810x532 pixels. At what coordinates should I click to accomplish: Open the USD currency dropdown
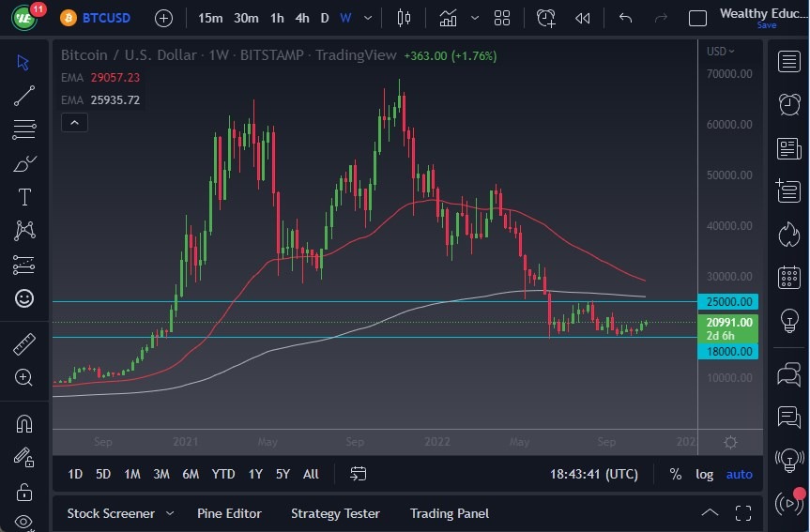(x=721, y=52)
